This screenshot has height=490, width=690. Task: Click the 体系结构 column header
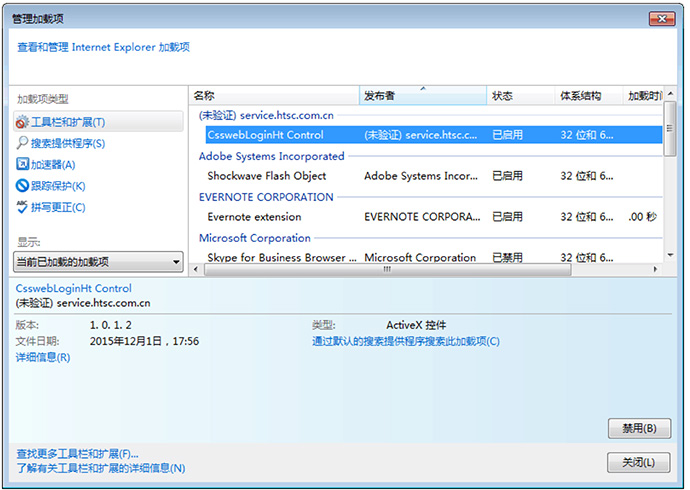[587, 96]
